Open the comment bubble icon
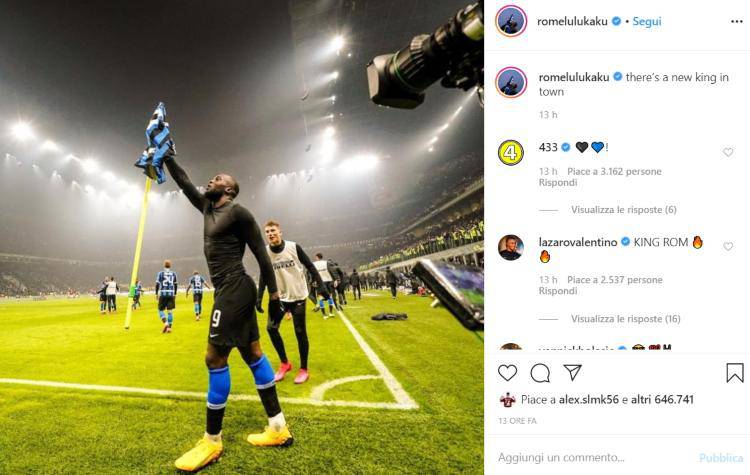 tap(540, 373)
